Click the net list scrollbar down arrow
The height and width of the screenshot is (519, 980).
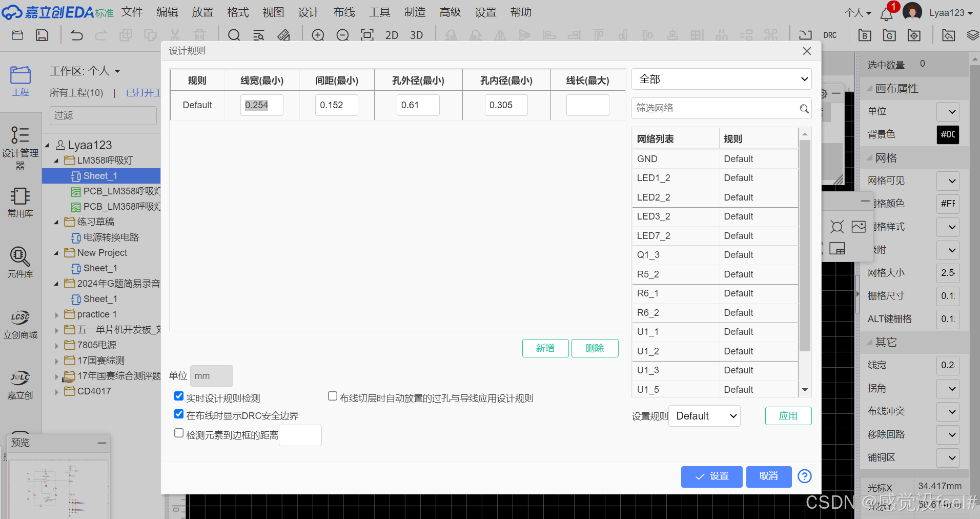point(805,390)
